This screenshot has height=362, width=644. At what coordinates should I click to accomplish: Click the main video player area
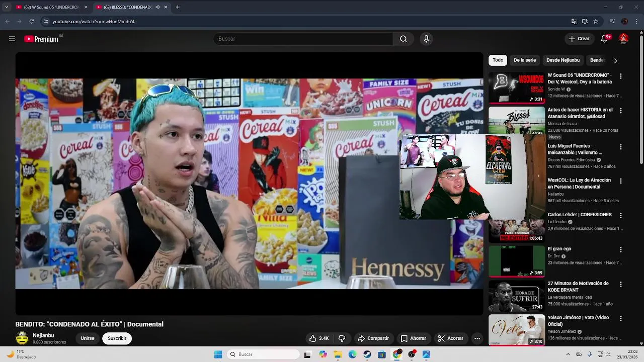(x=249, y=184)
